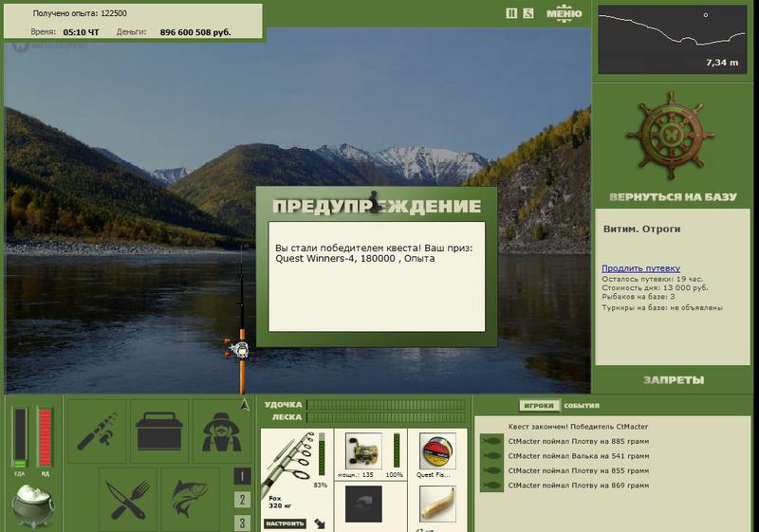Click 'Турниры на базе: не объявлены' text
This screenshot has width=759, height=532.
pyautogui.click(x=662, y=307)
